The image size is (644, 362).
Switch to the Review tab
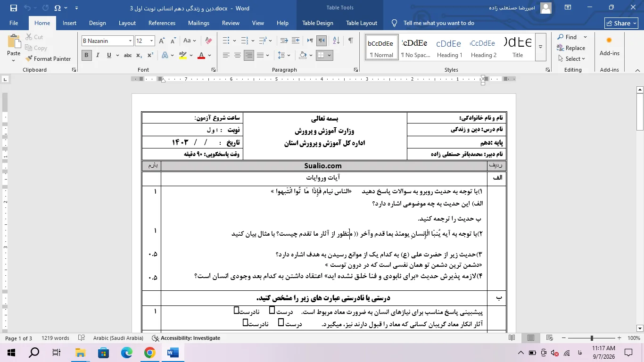coord(231,23)
